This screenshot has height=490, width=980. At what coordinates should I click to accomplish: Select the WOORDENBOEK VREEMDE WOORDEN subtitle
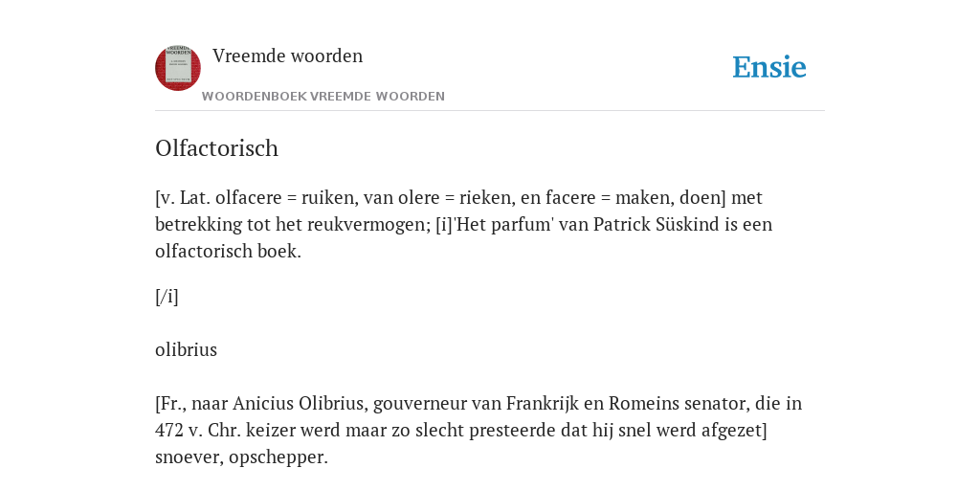[x=323, y=97]
